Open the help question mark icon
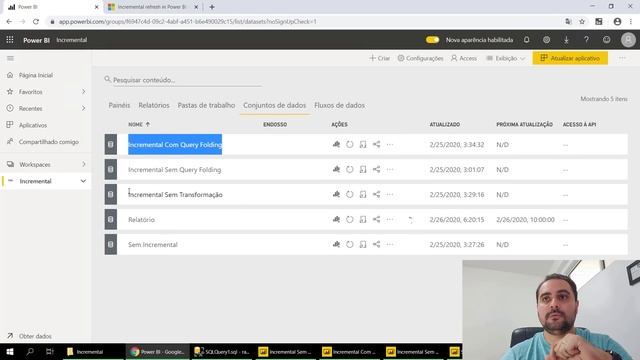The width and height of the screenshot is (640, 360). [586, 40]
